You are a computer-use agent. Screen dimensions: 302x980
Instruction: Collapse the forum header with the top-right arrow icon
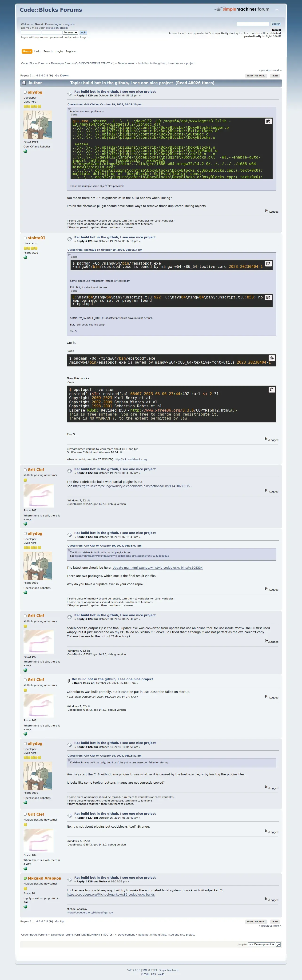click(x=277, y=9)
